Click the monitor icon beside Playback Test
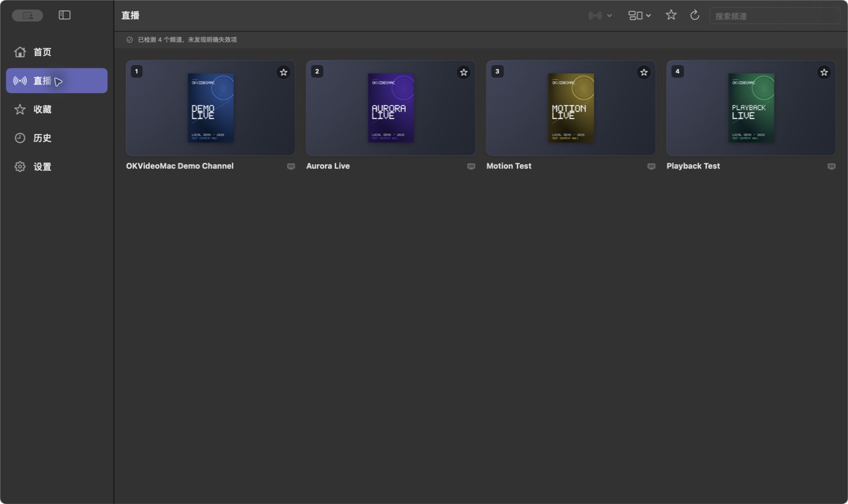 [832, 167]
